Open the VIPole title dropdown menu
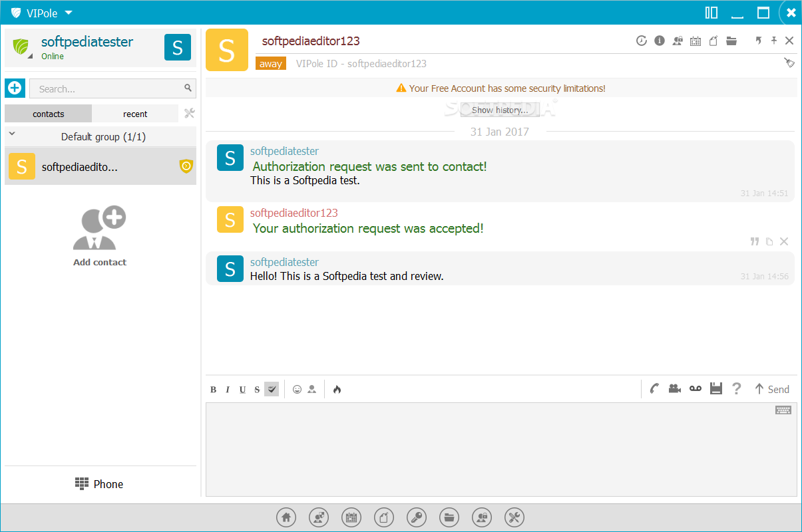This screenshot has height=532, width=802. coord(69,13)
